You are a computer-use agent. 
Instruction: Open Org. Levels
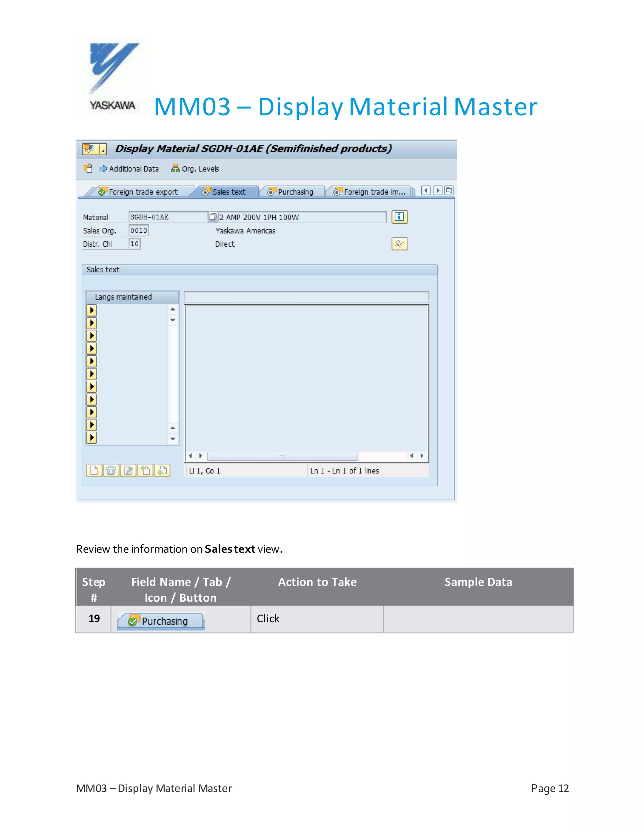pyautogui.click(x=195, y=168)
